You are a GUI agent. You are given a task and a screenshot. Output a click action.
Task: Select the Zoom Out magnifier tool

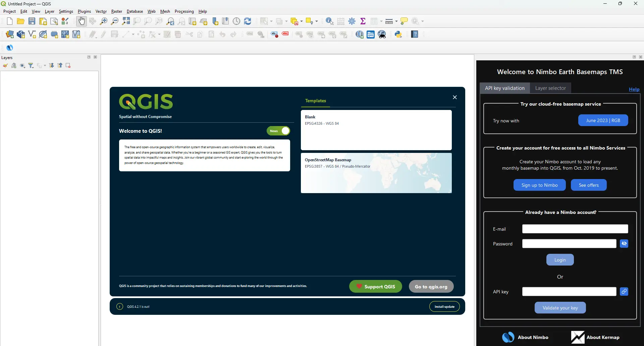coord(115,21)
